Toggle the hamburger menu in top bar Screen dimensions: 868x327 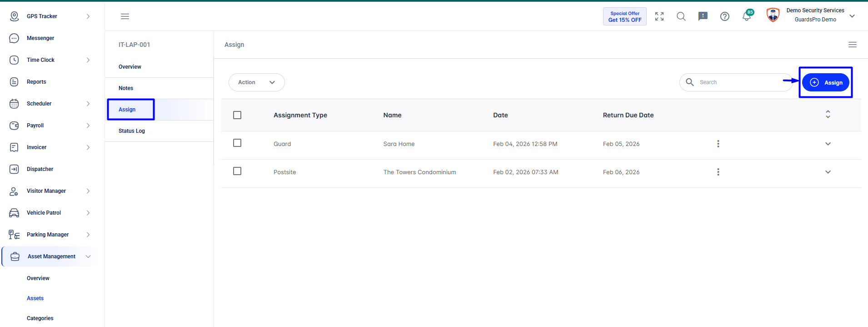(x=125, y=16)
